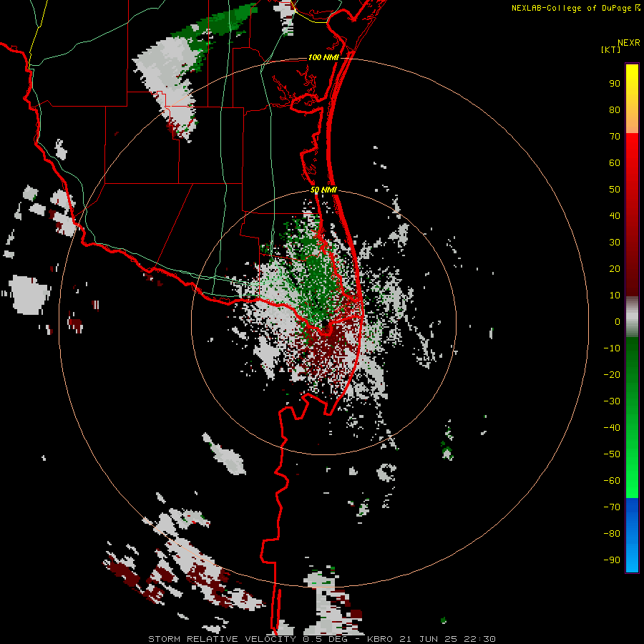The height and width of the screenshot is (644, 644).
Task: Click the 50 value on the velocity scale
Action: point(615,190)
